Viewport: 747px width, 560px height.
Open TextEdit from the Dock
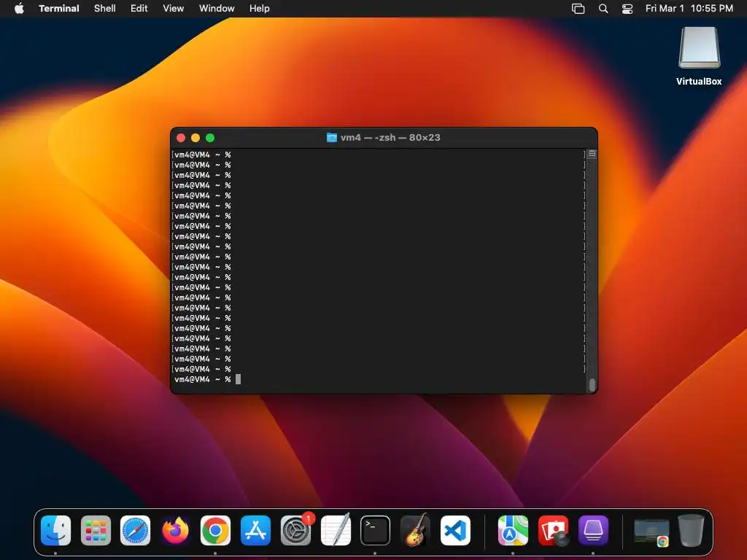tap(336, 529)
